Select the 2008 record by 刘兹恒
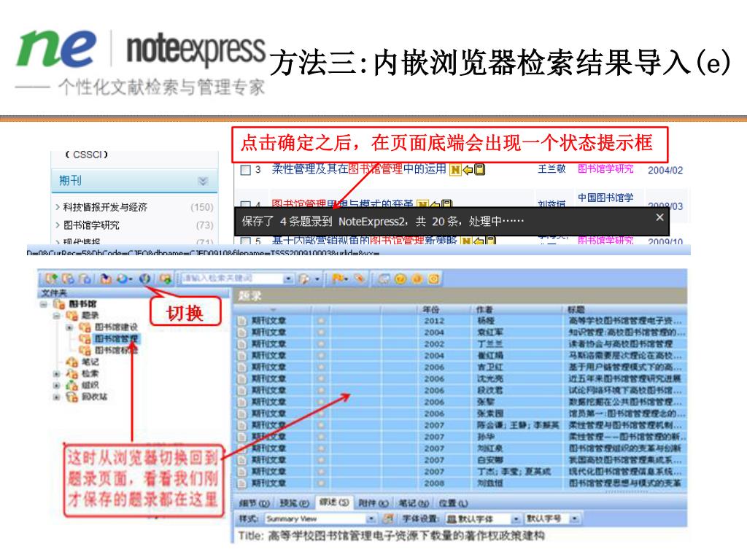The height and width of the screenshot is (560, 747). 460,483
